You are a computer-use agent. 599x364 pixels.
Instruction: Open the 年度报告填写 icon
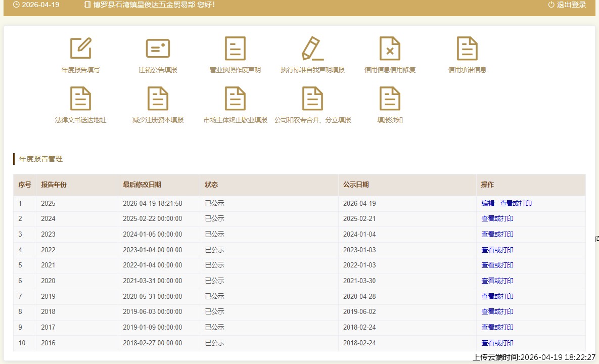(80, 49)
